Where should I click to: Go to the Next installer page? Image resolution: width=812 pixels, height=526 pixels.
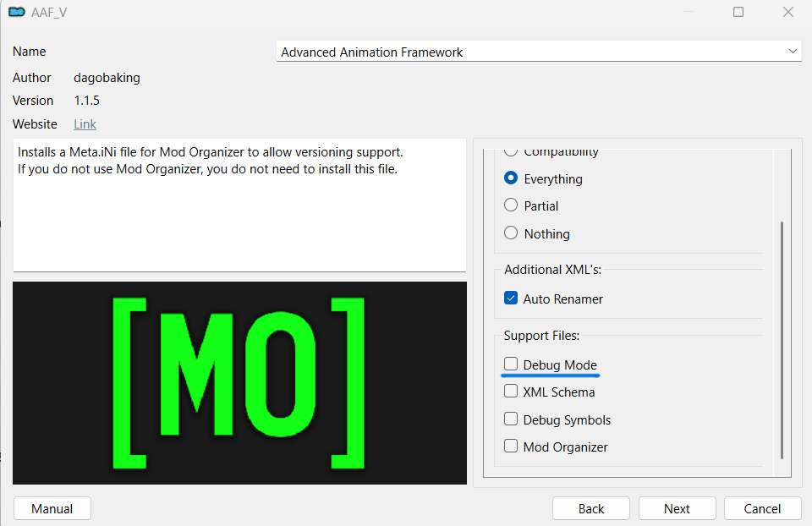tap(677, 508)
